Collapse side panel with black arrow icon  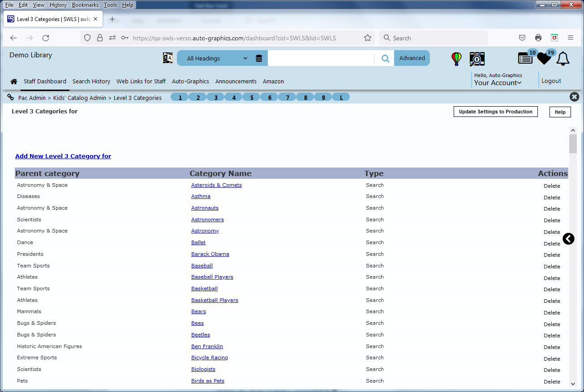click(x=568, y=239)
